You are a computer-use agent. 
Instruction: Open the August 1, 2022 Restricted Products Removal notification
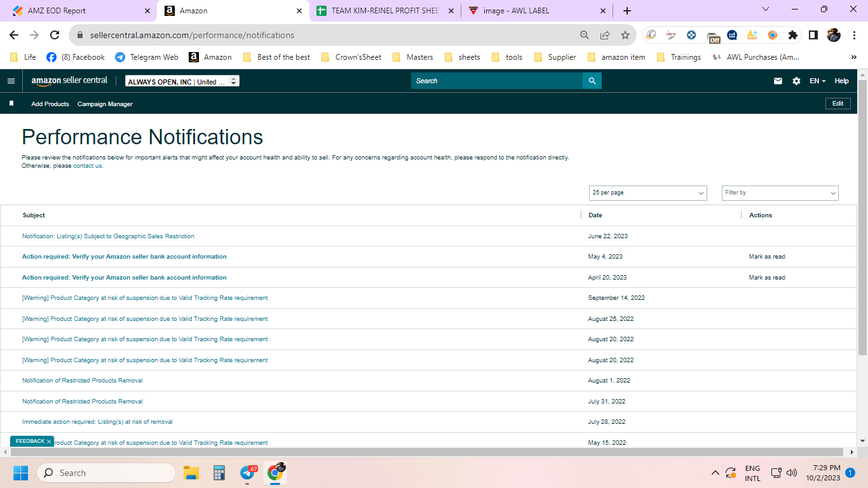point(83,381)
